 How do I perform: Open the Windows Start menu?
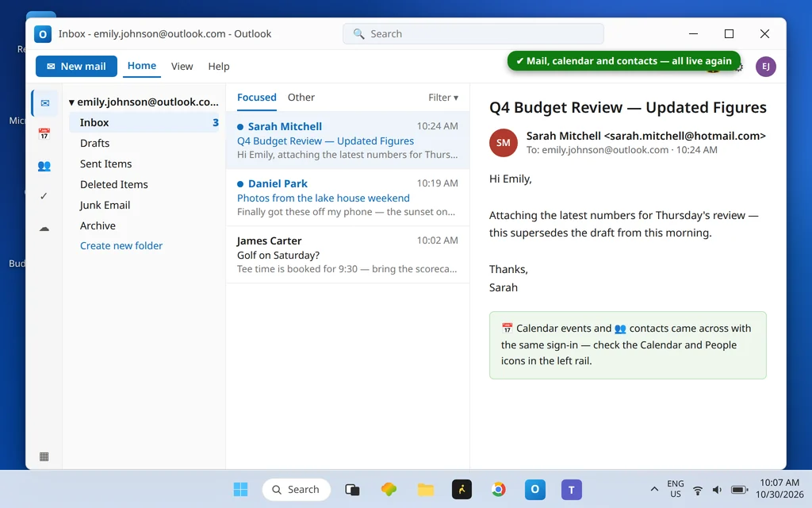[240, 489]
